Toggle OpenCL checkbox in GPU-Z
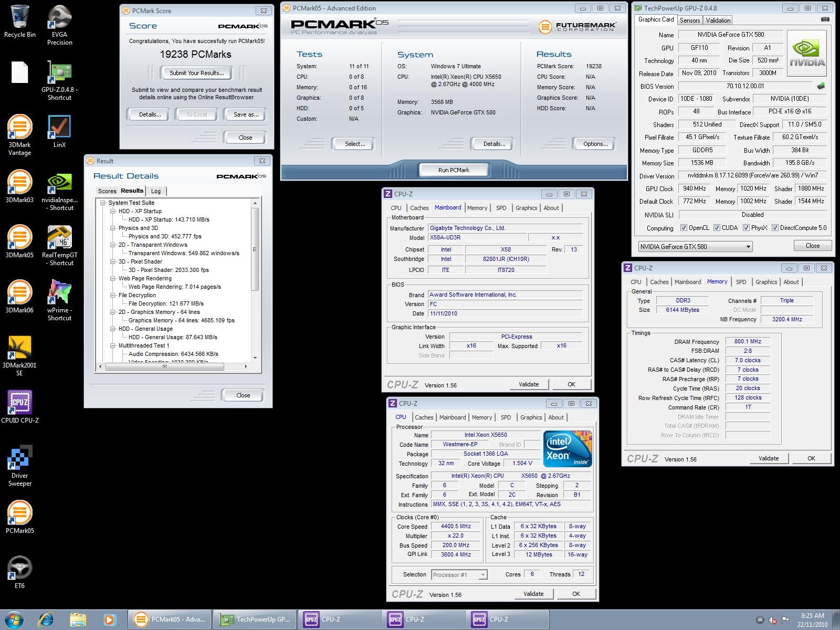840x630 pixels. [684, 228]
